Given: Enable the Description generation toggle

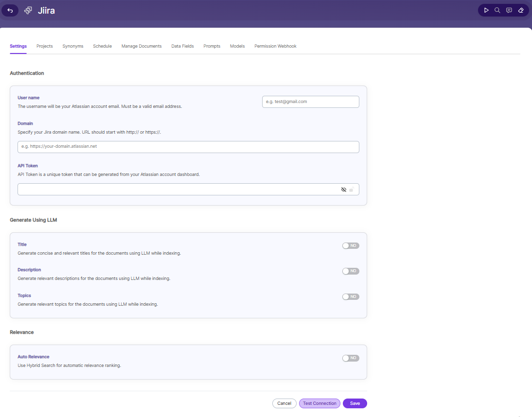Looking at the screenshot, I should [x=351, y=271].
